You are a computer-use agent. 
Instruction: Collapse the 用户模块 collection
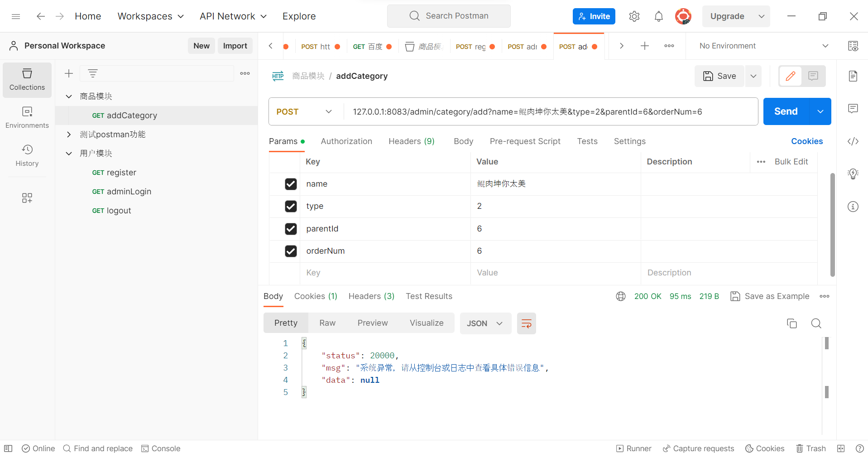(69, 154)
